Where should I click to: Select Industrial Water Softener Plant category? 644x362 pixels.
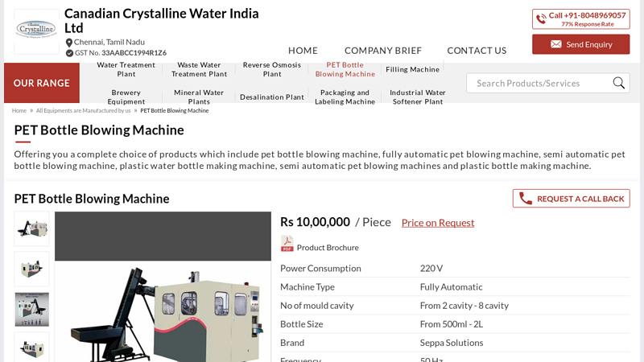418,97
